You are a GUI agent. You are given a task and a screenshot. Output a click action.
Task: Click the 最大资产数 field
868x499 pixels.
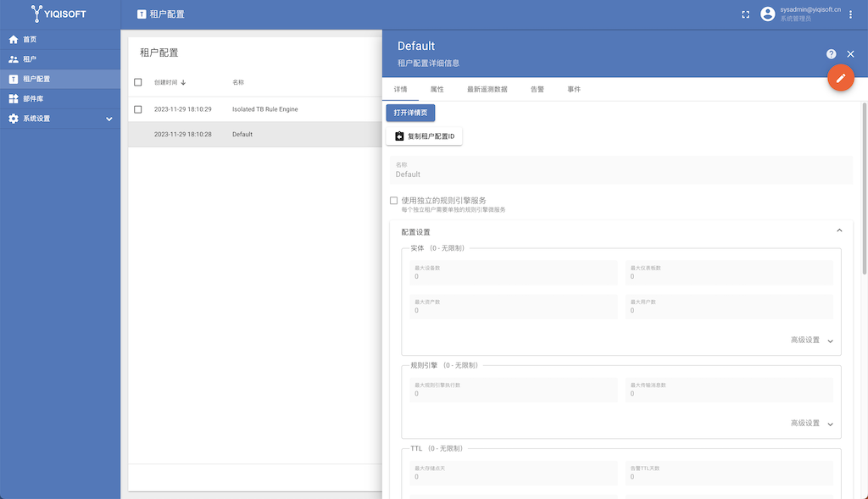click(513, 307)
